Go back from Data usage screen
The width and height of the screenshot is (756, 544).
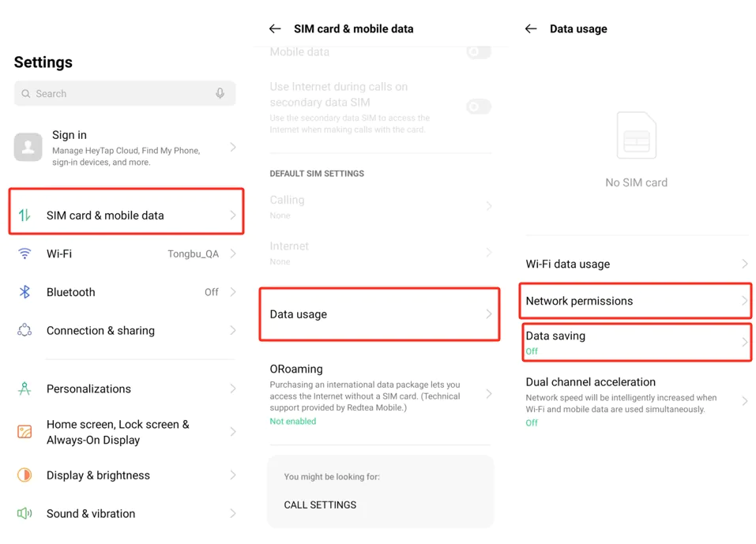531,29
